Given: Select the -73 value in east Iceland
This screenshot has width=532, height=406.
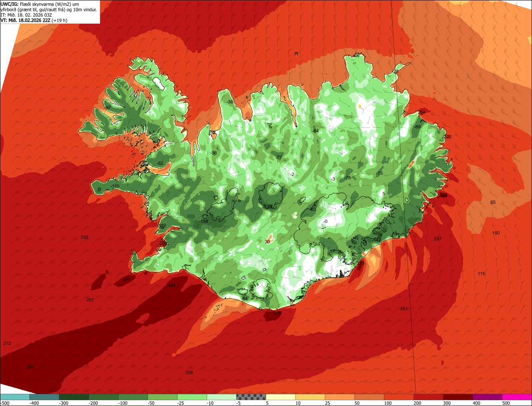Looking at the screenshot, I should tap(379, 173).
